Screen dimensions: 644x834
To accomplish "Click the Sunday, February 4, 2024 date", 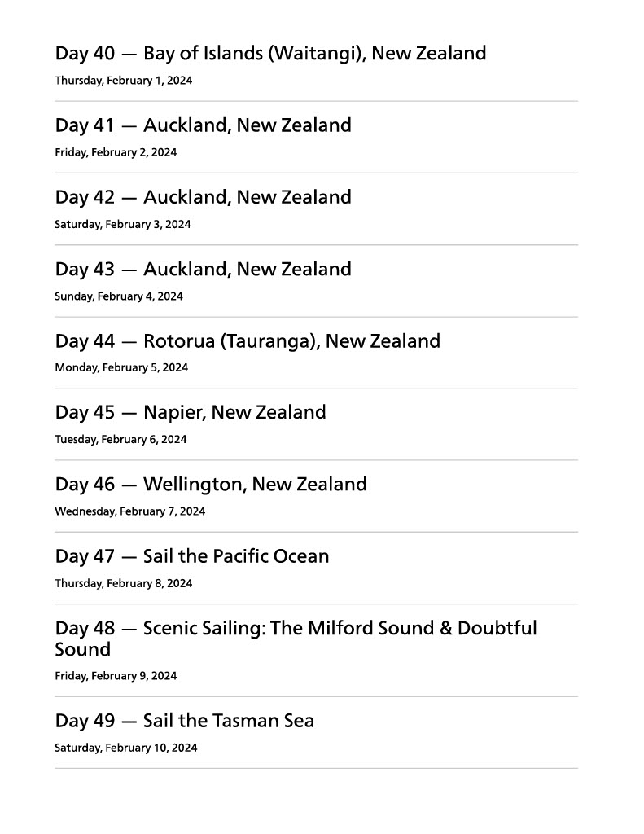I will click(119, 296).
